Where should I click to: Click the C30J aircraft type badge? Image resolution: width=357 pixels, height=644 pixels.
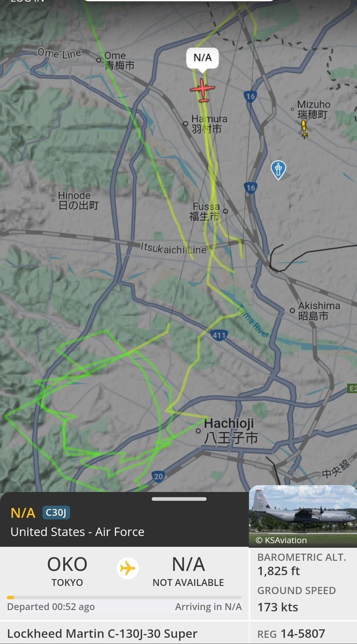tap(56, 513)
